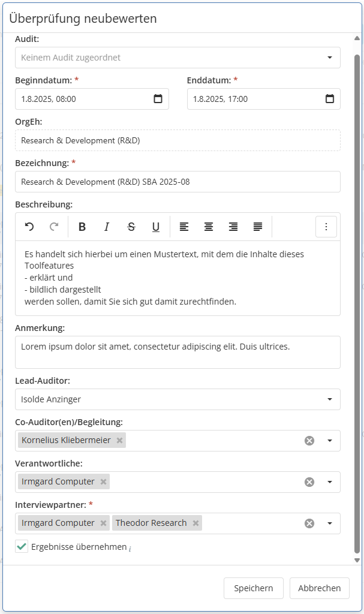Click the undo icon in Beschreibung toolbar
The image size is (364, 614).
click(29, 227)
